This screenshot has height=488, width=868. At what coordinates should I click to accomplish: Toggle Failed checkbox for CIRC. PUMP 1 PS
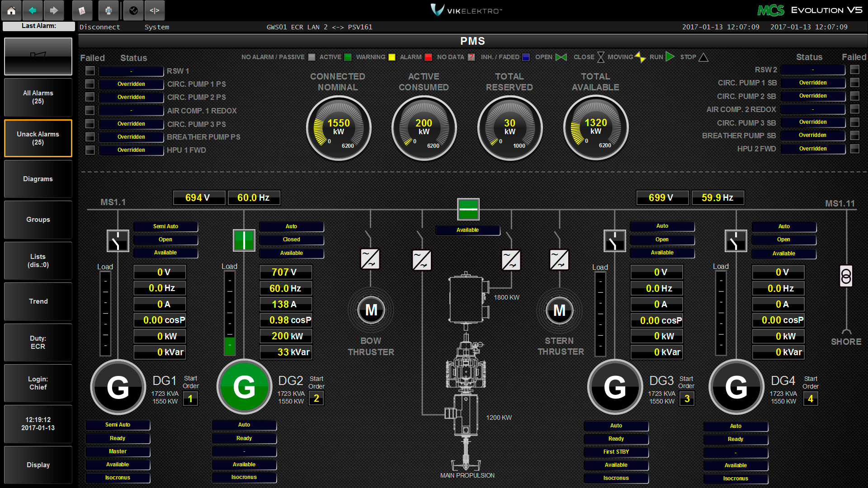[x=90, y=84]
